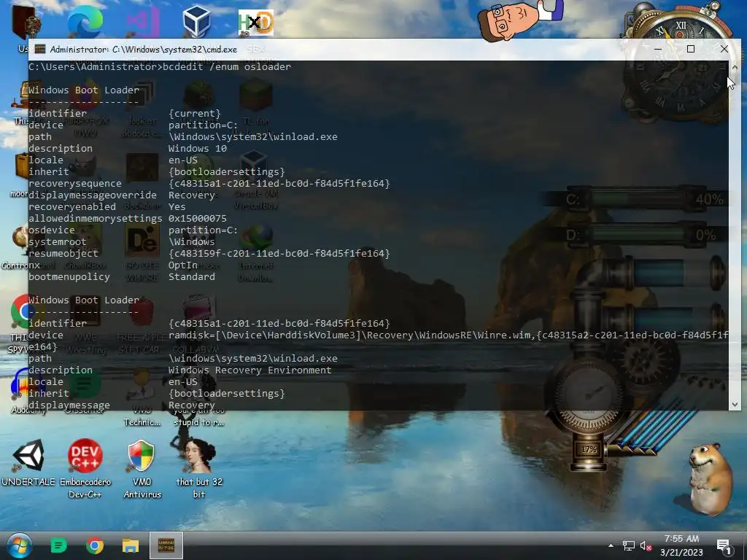Click the value '0x15000075'
The width and height of the screenshot is (747, 560).
[x=197, y=218]
